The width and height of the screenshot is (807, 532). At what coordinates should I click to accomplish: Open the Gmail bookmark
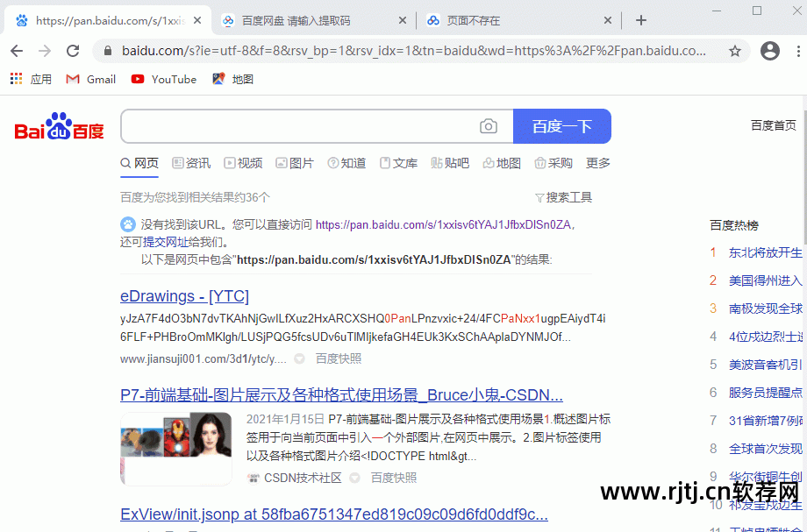click(90, 78)
